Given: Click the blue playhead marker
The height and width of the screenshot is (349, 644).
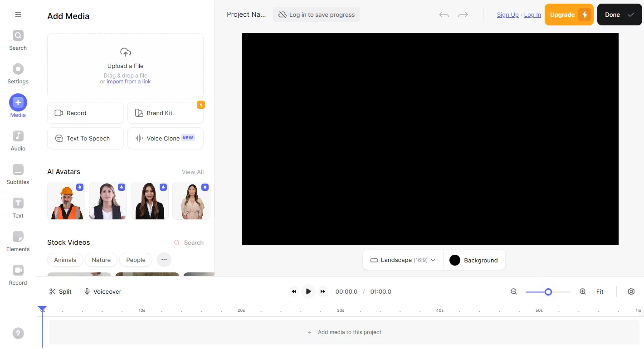Looking at the screenshot, I should [42, 309].
